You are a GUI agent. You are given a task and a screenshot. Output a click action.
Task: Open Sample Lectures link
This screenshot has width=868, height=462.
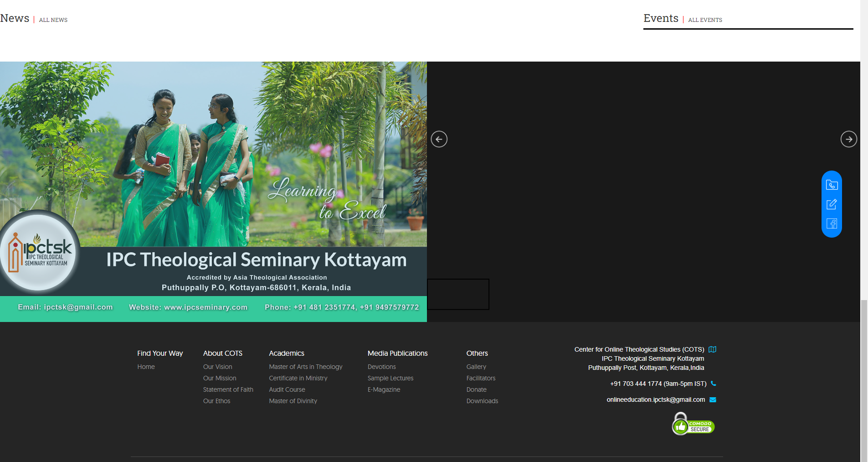coord(390,378)
